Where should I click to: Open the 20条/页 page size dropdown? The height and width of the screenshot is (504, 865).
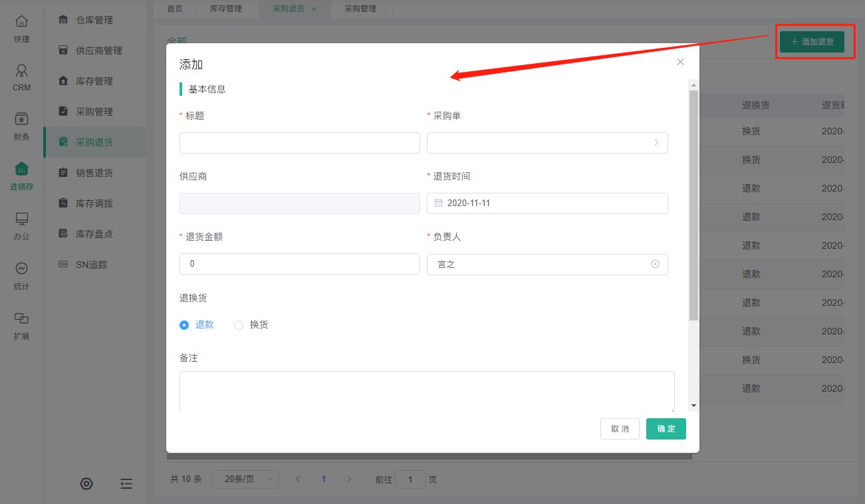245,479
